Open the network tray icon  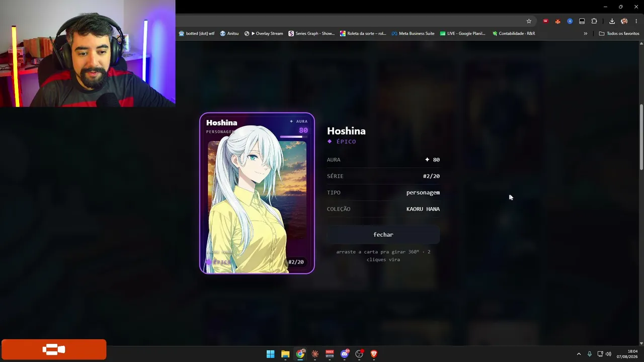pyautogui.click(x=600, y=354)
